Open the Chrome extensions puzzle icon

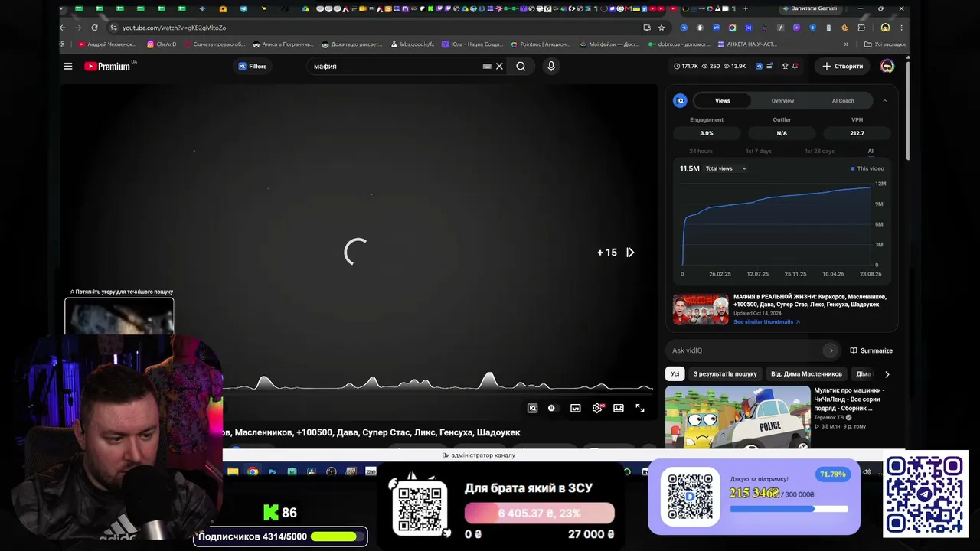point(861,28)
